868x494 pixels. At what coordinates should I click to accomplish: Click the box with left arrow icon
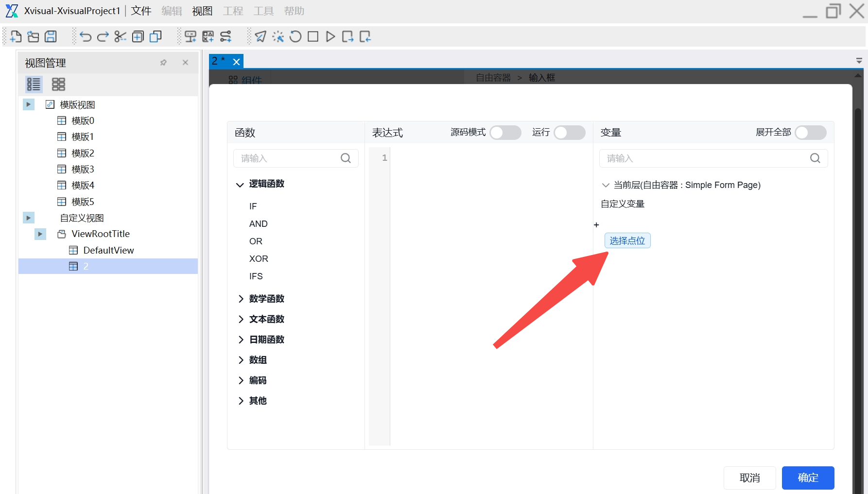365,36
